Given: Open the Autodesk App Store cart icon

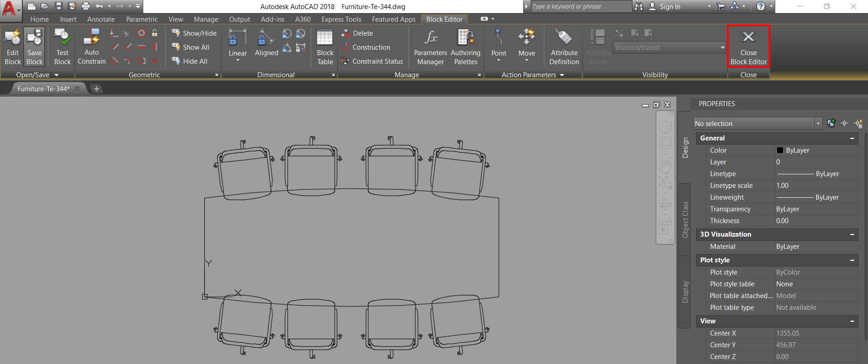Looking at the screenshot, I should tap(721, 6).
